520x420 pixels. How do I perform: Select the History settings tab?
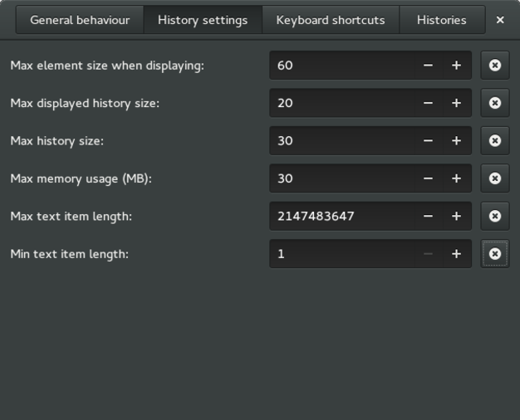[x=203, y=20]
